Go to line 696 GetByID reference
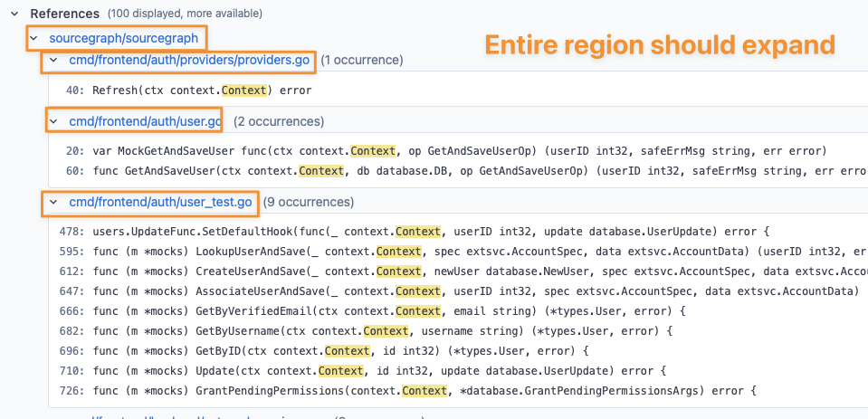 [324, 351]
